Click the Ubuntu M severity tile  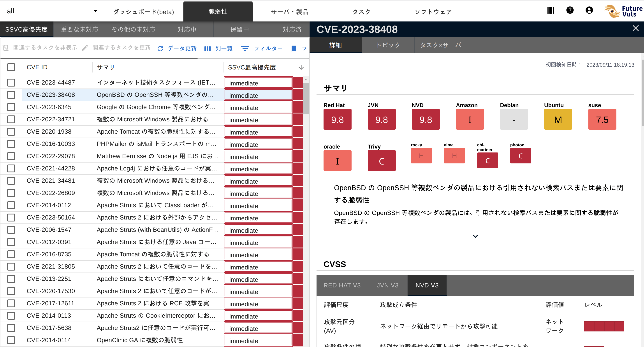pyautogui.click(x=558, y=119)
